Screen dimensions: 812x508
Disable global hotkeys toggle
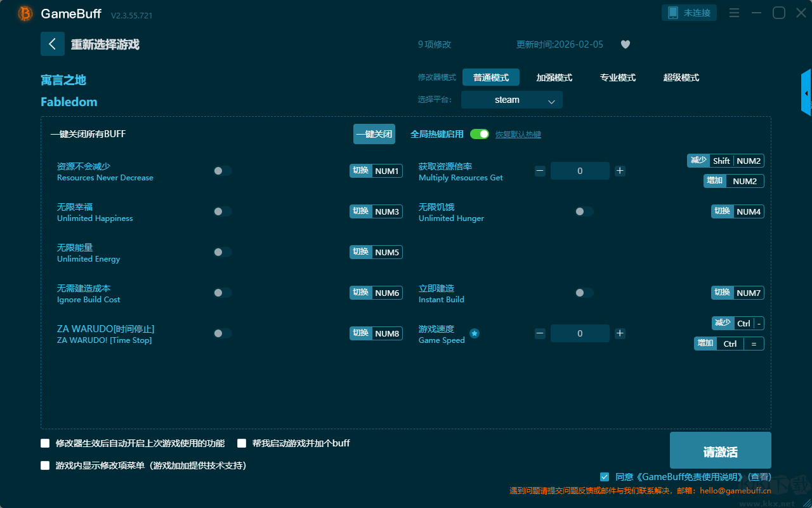480,134
